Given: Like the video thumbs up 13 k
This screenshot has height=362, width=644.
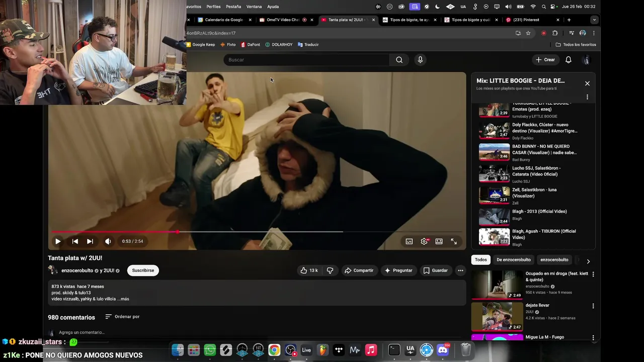Looking at the screenshot, I should (x=309, y=270).
